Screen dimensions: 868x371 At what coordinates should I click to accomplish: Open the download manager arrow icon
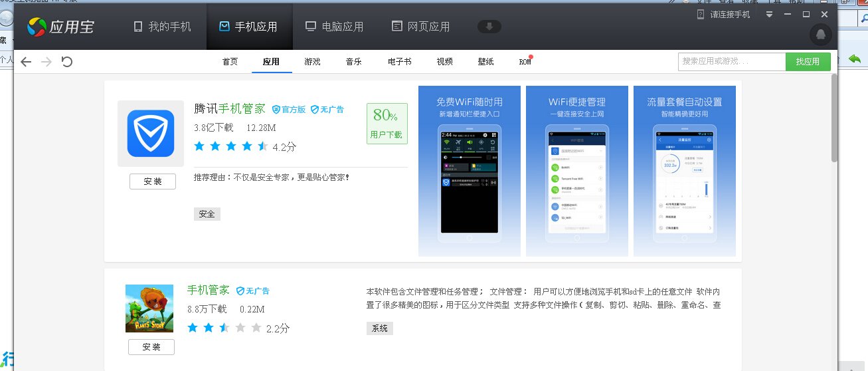coord(489,27)
